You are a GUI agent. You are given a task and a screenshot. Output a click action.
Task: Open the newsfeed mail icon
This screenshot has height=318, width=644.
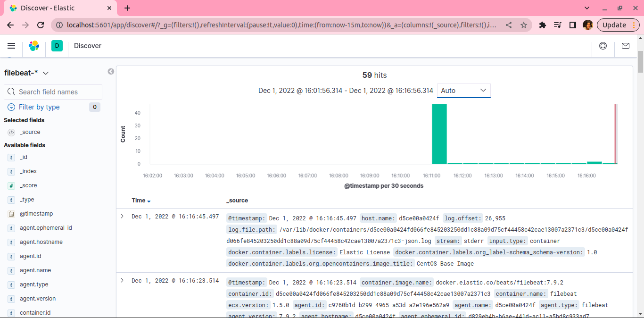626,46
